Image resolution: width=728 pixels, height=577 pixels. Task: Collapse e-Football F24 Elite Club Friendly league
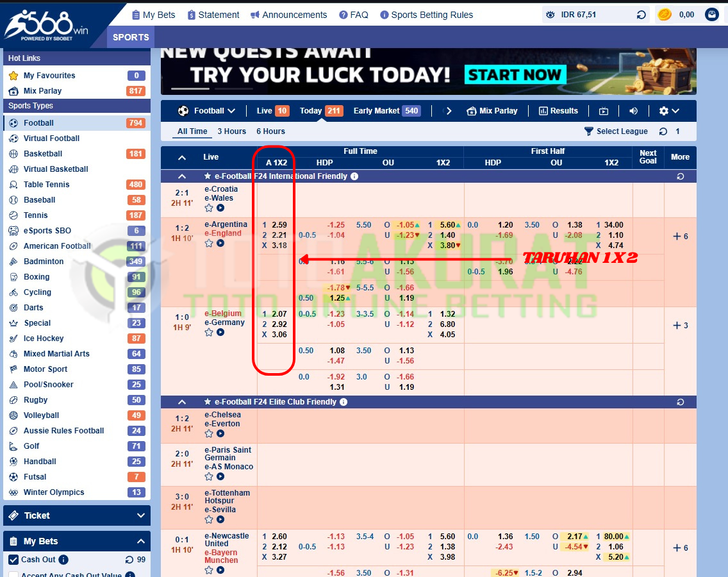point(182,402)
